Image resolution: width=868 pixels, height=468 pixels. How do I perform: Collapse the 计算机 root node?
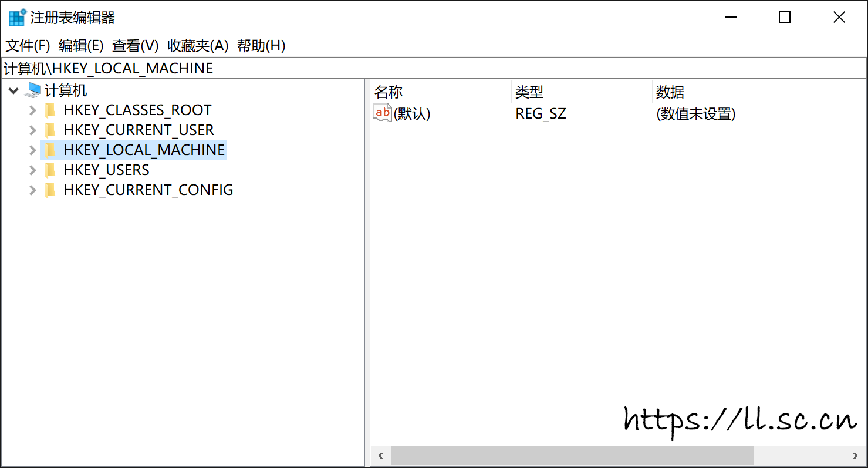tap(14, 91)
